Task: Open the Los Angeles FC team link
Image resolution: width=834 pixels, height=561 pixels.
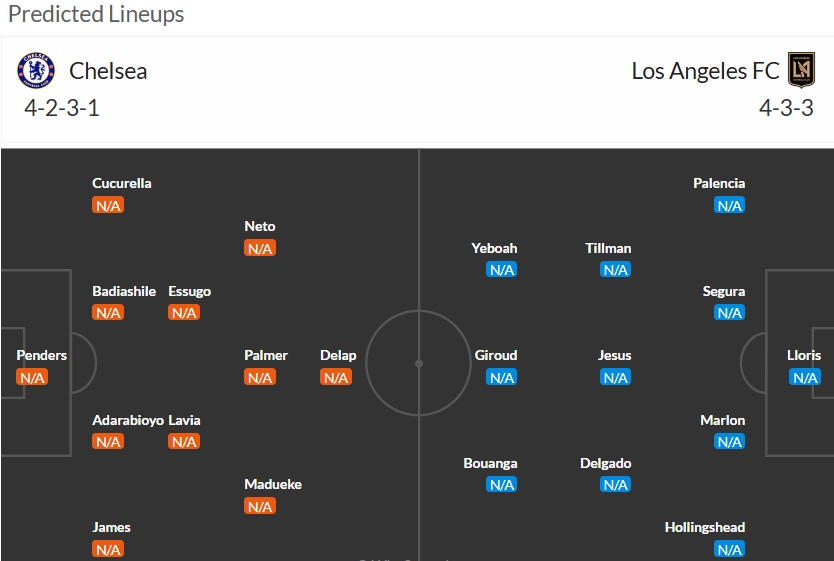Action: tap(705, 71)
